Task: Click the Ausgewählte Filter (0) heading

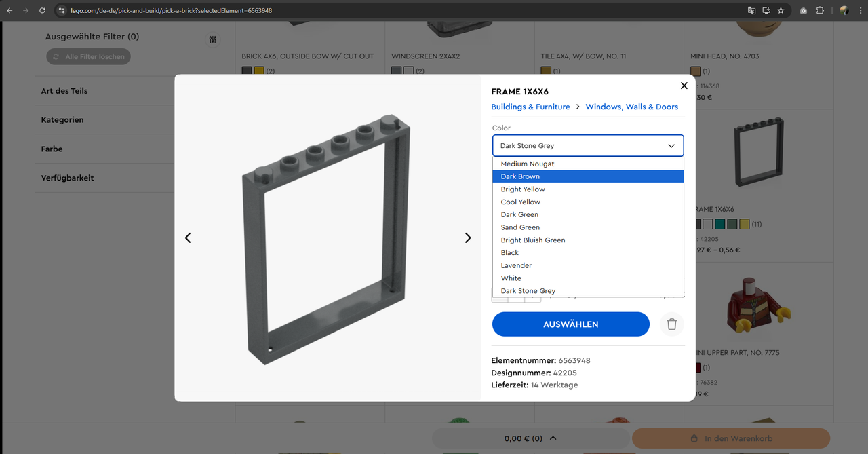Action: (92, 37)
